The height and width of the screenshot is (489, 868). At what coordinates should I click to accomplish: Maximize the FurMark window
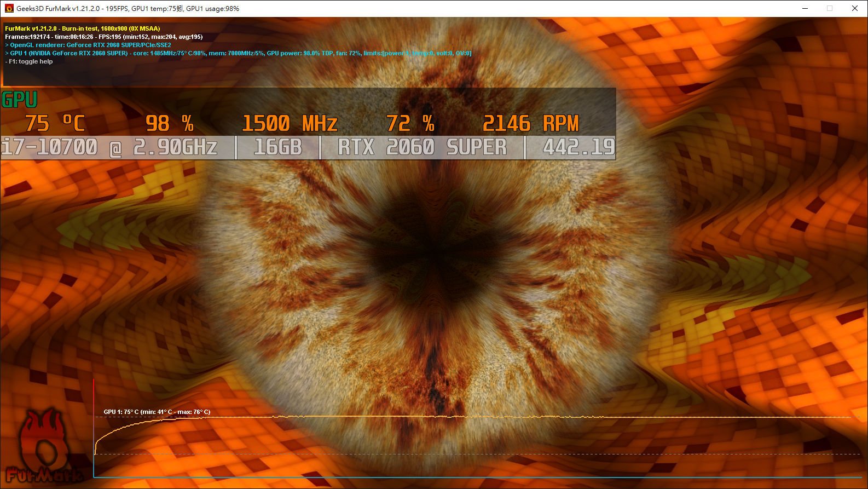coord(830,8)
